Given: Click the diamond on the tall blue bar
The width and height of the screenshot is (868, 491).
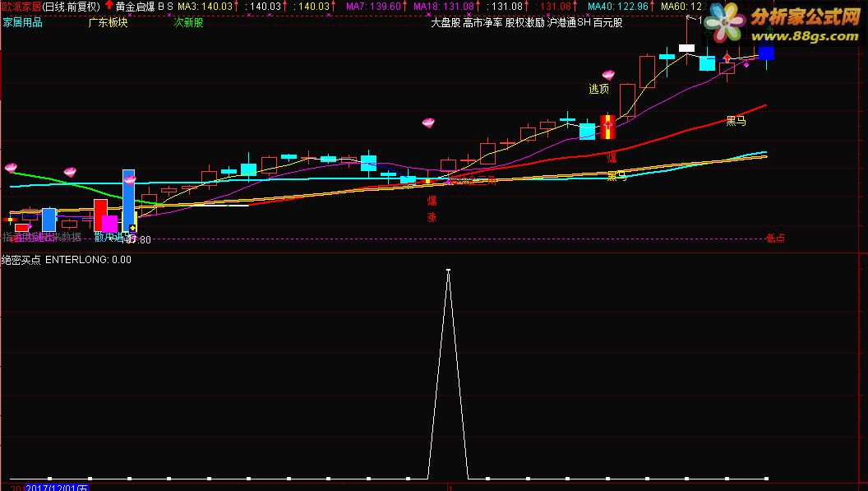Looking at the screenshot, I should coord(130,179).
